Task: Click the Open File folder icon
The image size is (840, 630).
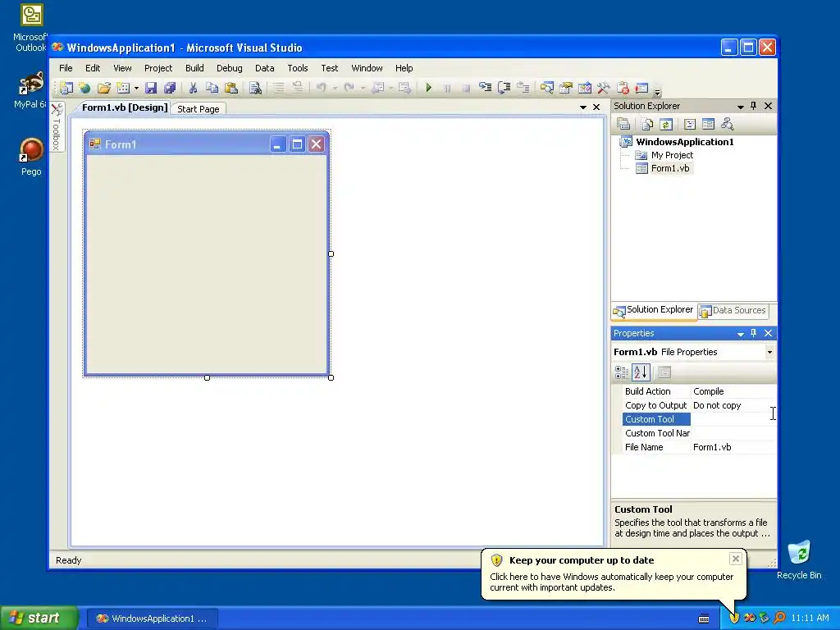Action: click(104, 88)
